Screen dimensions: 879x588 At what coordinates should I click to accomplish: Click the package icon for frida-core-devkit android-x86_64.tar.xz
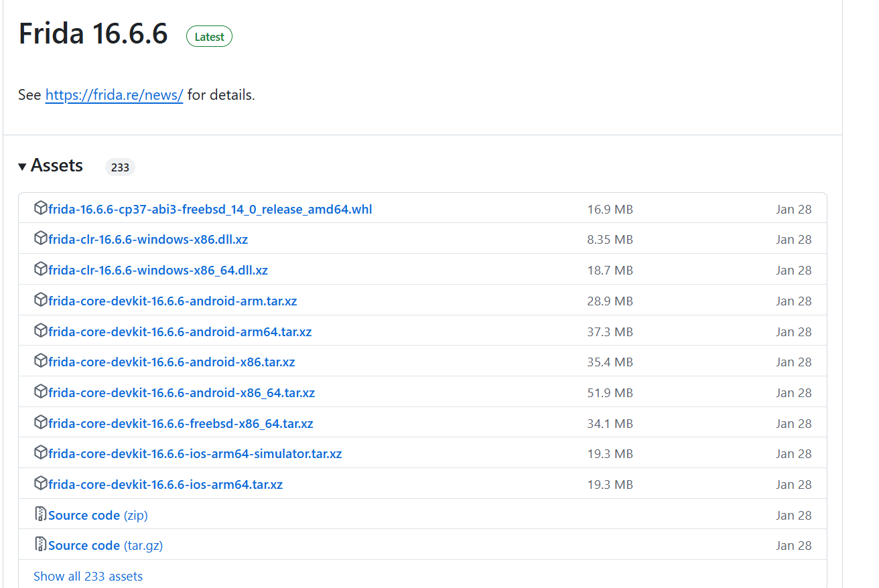point(41,392)
